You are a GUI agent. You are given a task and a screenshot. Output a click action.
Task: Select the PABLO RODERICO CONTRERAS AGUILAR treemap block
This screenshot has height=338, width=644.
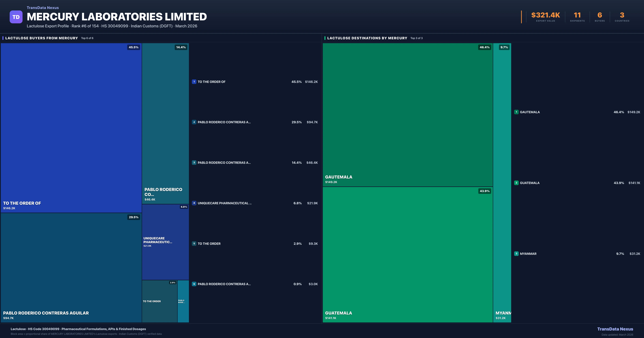[x=71, y=267]
